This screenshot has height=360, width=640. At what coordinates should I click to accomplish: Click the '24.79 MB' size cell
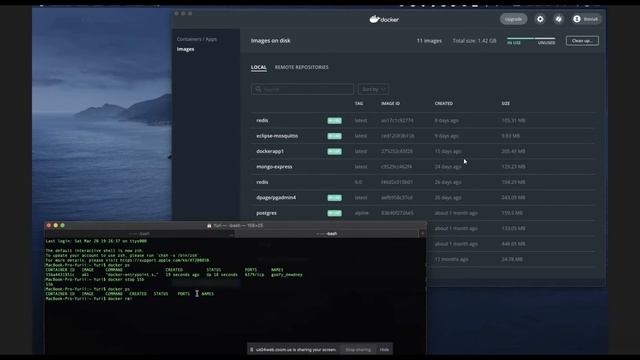click(512, 259)
